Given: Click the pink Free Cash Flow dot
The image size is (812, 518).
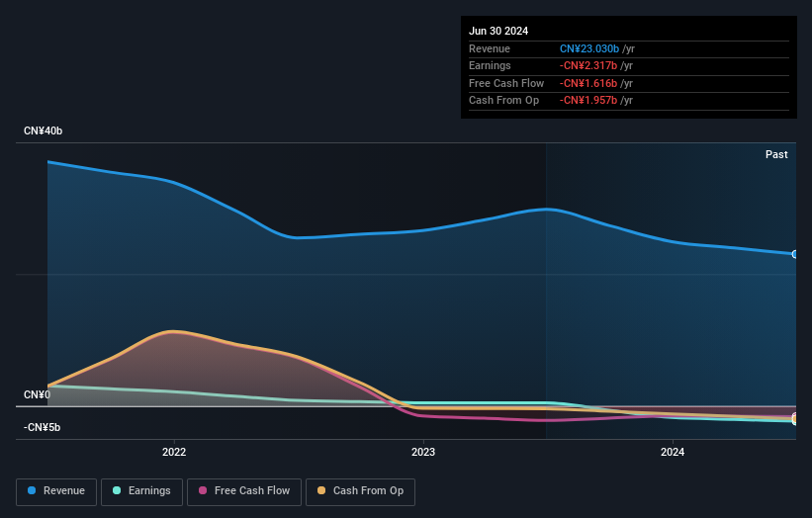Looking at the screenshot, I should click(x=203, y=490).
